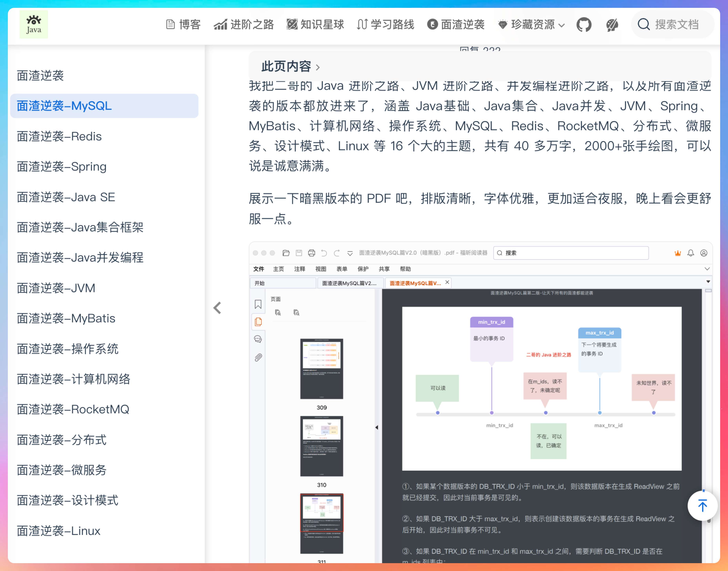Viewport: 728px width, 571px height.
Task: Navigate to 面渣逆袭-JVM chapter
Action: click(x=56, y=288)
